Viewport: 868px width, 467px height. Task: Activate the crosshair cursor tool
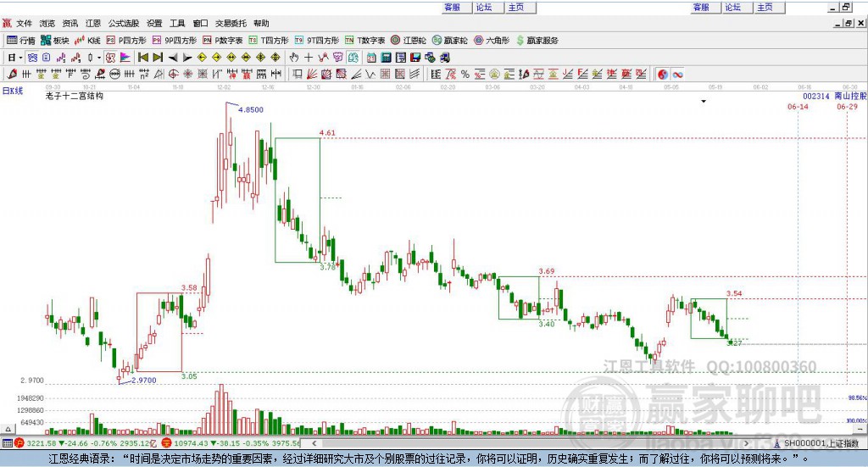[309, 58]
